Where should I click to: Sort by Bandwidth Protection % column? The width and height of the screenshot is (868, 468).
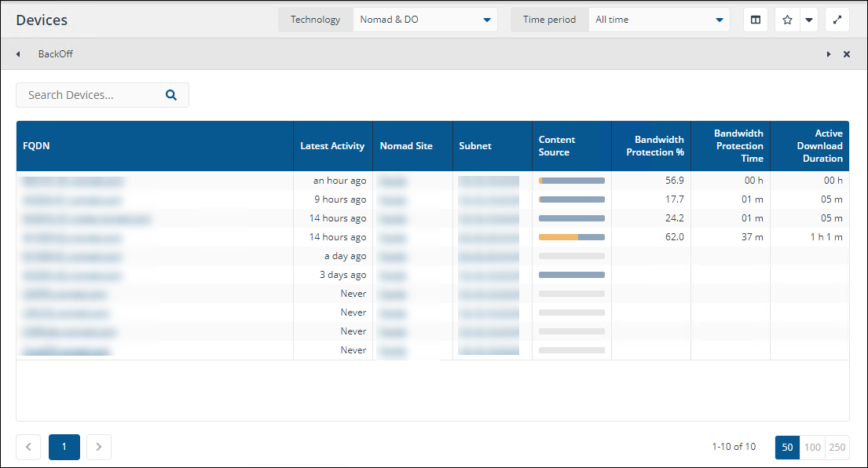click(654, 146)
